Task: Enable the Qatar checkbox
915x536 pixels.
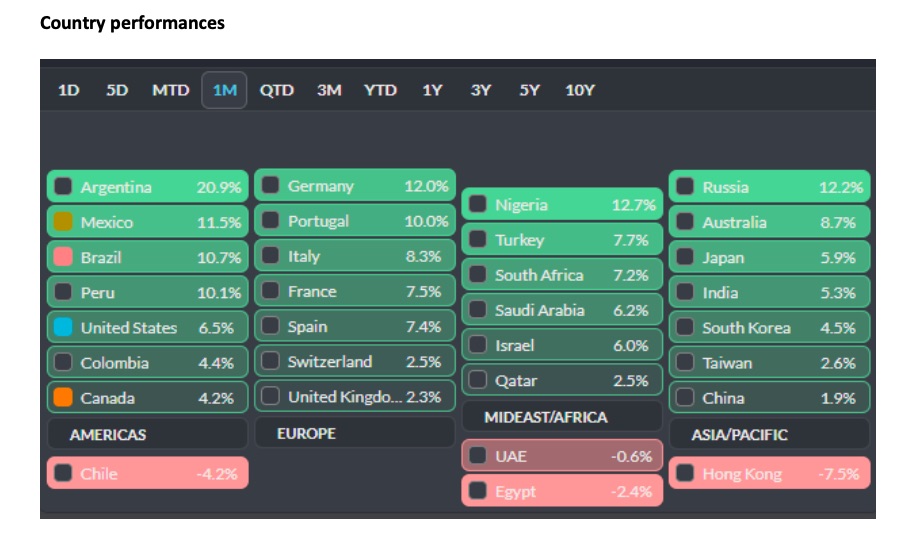Action: pos(478,380)
